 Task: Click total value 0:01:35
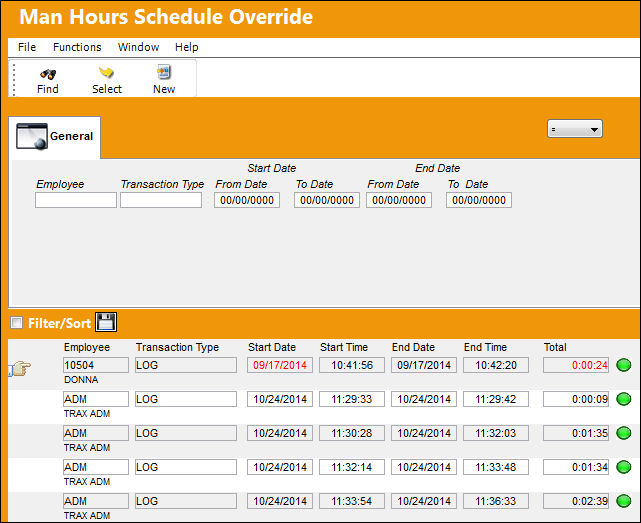coord(576,433)
